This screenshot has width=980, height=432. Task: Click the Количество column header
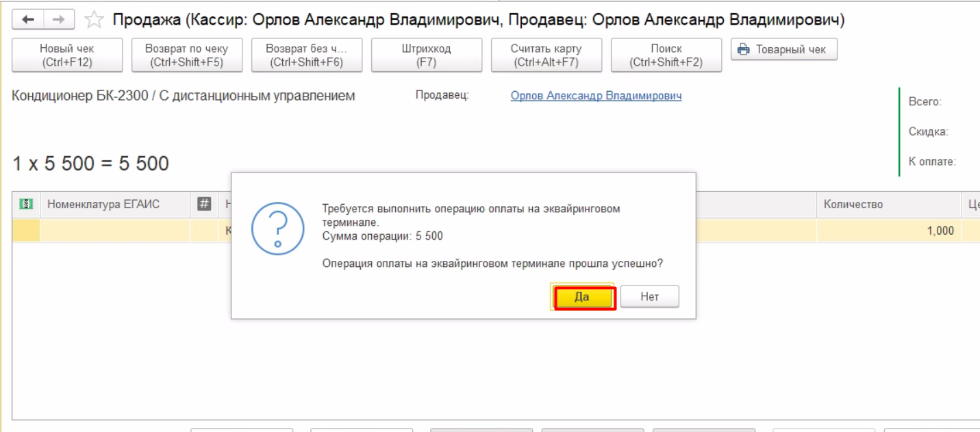pyautogui.click(x=853, y=204)
